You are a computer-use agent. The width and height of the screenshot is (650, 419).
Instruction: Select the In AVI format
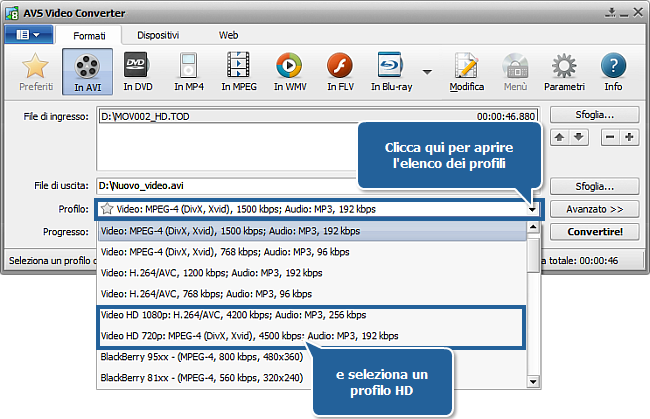pyautogui.click(x=87, y=72)
